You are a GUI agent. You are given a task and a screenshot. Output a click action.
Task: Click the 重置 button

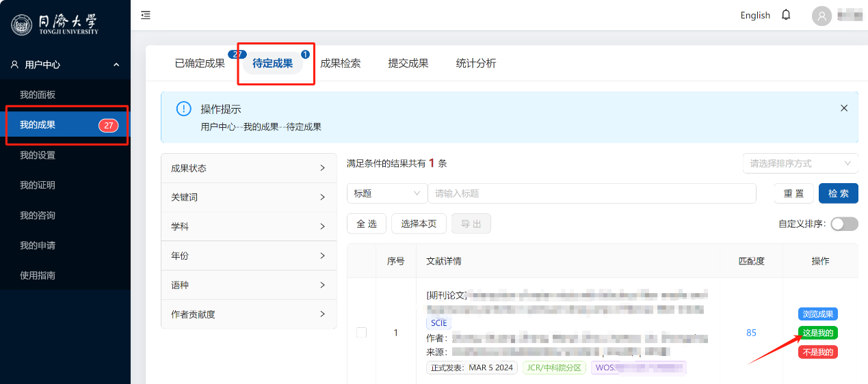(x=794, y=193)
